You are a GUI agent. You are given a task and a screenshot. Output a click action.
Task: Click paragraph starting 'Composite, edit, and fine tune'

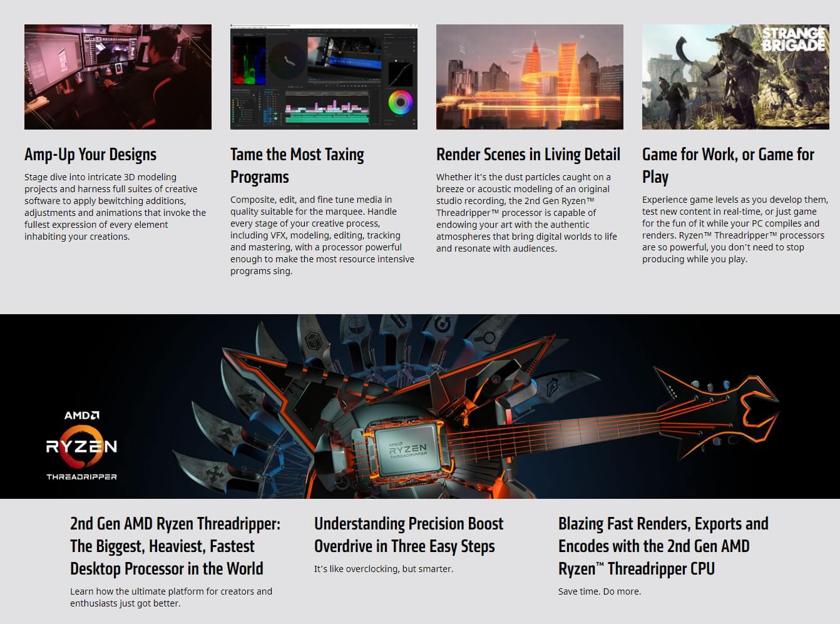[x=322, y=235]
